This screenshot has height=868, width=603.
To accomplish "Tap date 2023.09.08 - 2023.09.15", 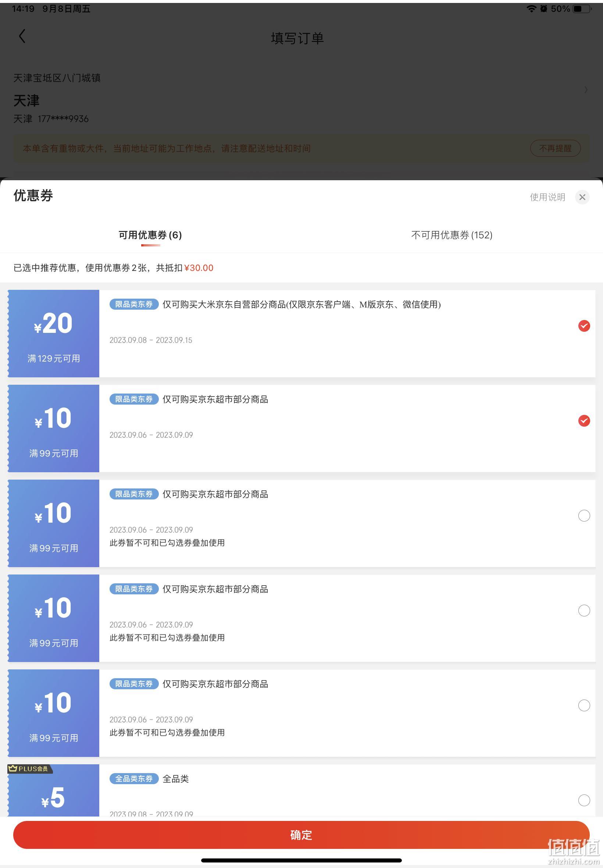I will [151, 340].
